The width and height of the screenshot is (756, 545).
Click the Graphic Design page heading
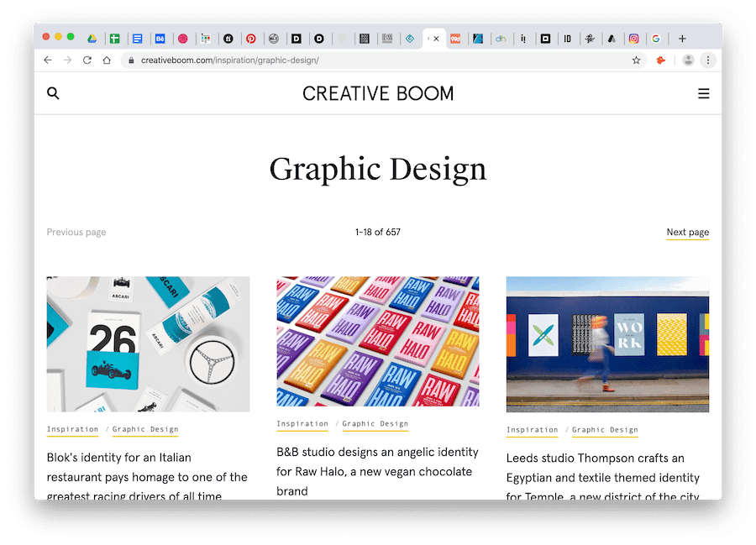(378, 170)
